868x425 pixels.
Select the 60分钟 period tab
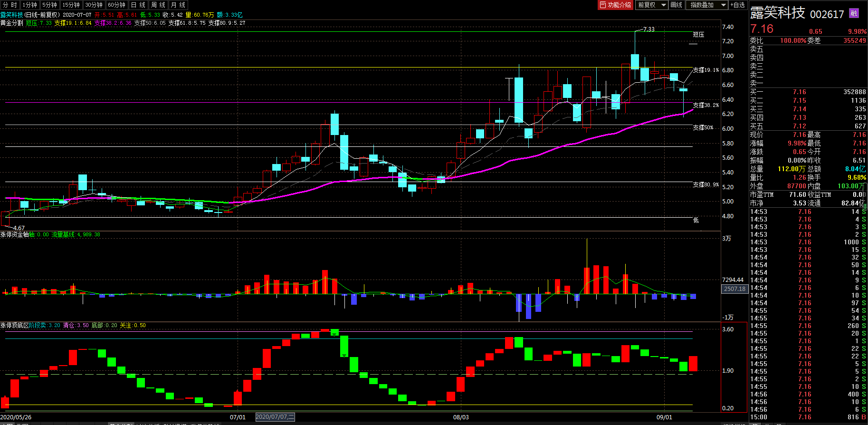117,5
